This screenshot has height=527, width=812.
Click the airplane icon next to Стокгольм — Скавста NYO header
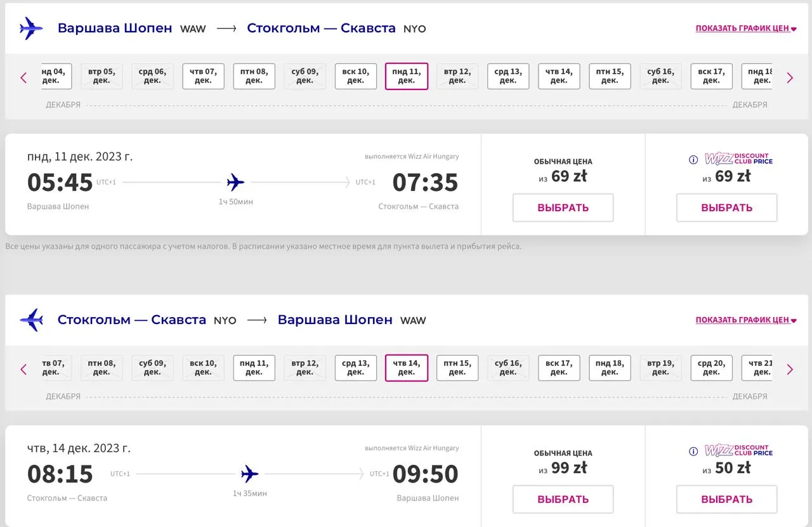point(31,320)
